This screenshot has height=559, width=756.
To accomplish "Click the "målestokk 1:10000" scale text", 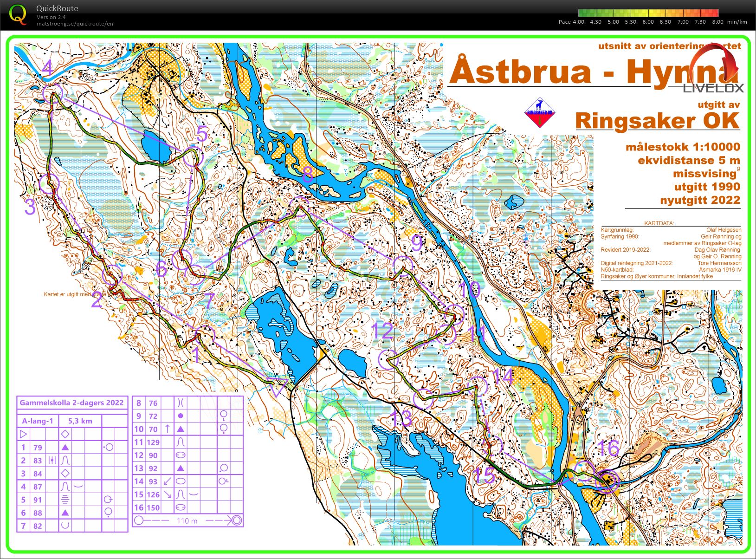I will pyautogui.click(x=683, y=147).
